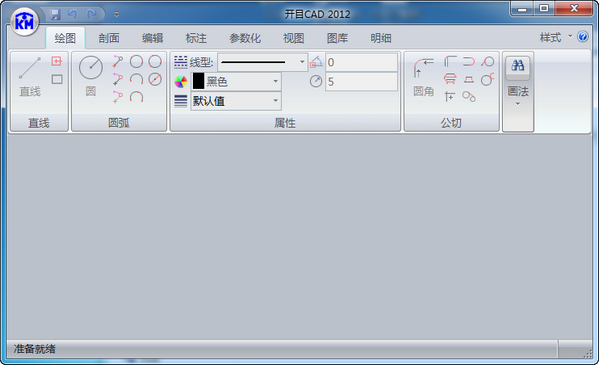Click the 圆弧 group label
Screen dimensions: 599x365
[118, 123]
